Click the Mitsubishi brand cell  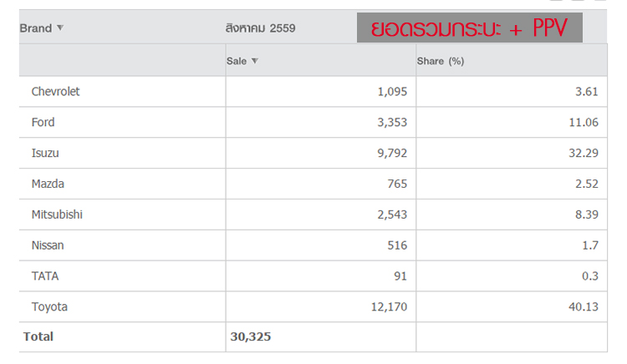(x=57, y=215)
